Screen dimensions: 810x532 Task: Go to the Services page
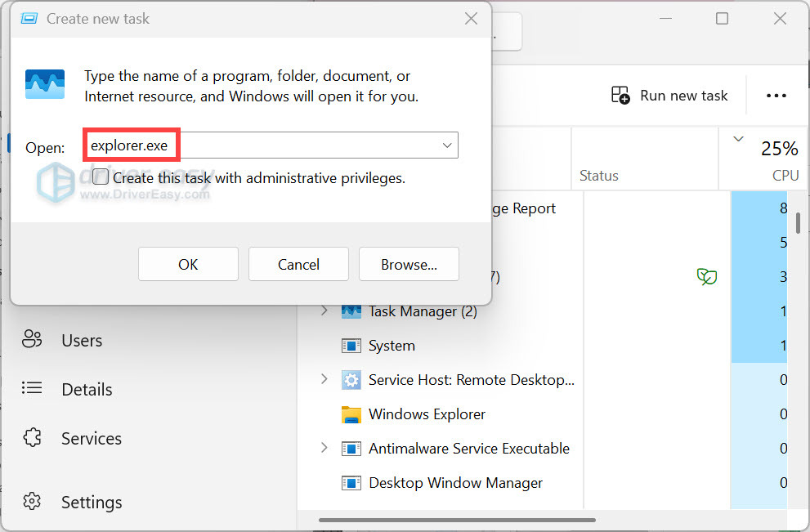click(92, 439)
